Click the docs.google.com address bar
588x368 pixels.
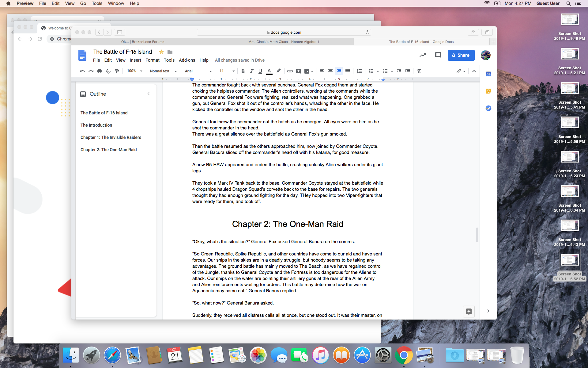coord(284,32)
